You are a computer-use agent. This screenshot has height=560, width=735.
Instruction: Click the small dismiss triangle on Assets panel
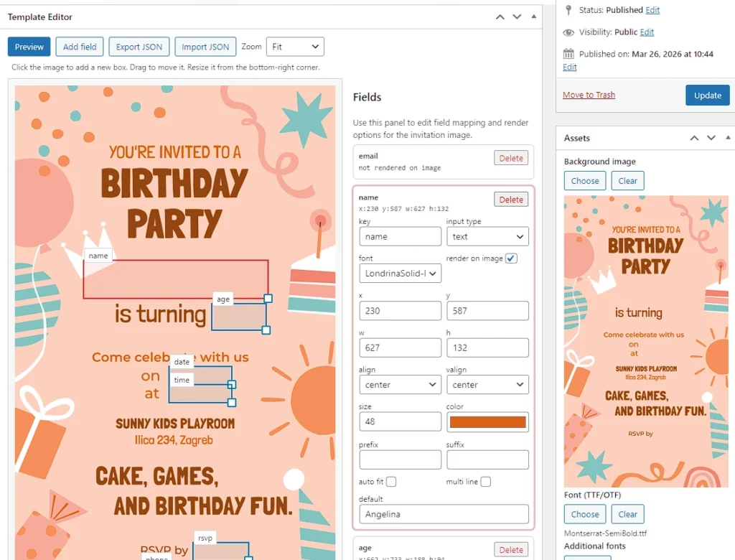point(728,137)
